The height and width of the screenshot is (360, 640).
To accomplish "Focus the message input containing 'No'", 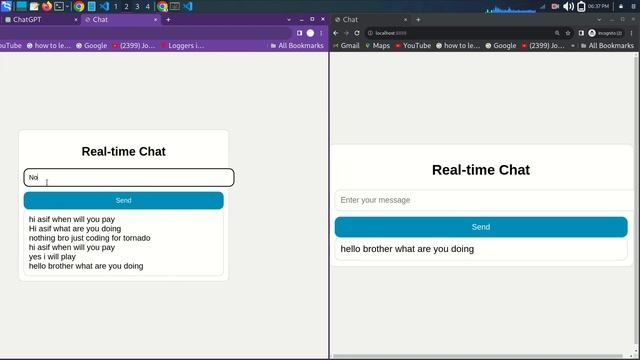I will pyautogui.click(x=129, y=178).
